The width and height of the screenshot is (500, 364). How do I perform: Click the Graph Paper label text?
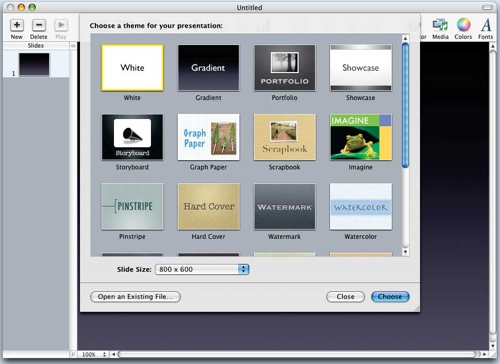coord(208,167)
